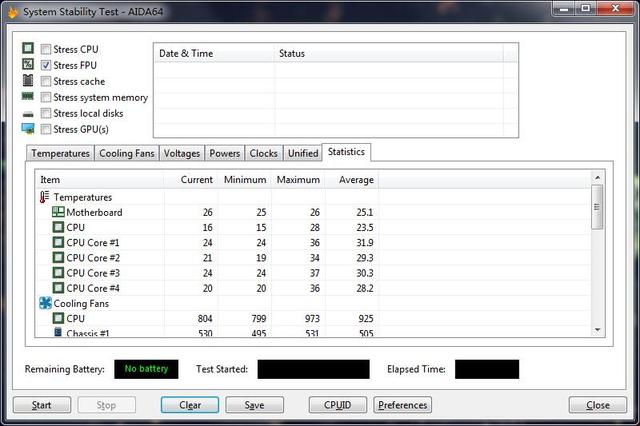The width and height of the screenshot is (640, 426).
Task: Open the CPUID panel
Action: [338, 405]
